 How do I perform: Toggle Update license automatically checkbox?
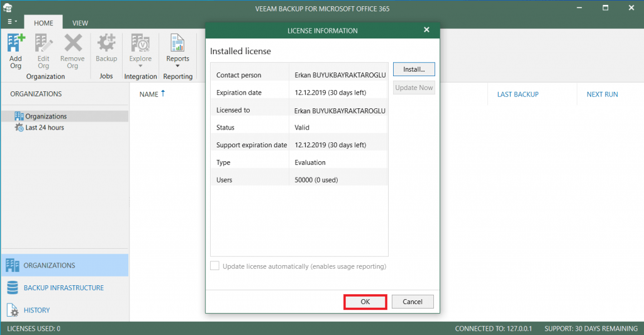tap(215, 266)
